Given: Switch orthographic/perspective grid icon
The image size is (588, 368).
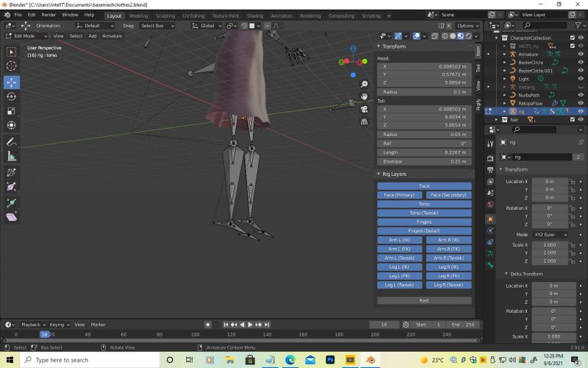Looking at the screenshot, I should coord(364,121).
